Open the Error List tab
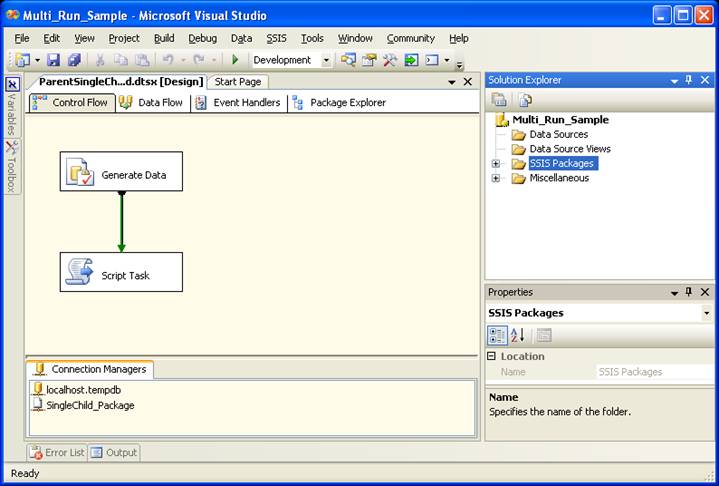 57,453
